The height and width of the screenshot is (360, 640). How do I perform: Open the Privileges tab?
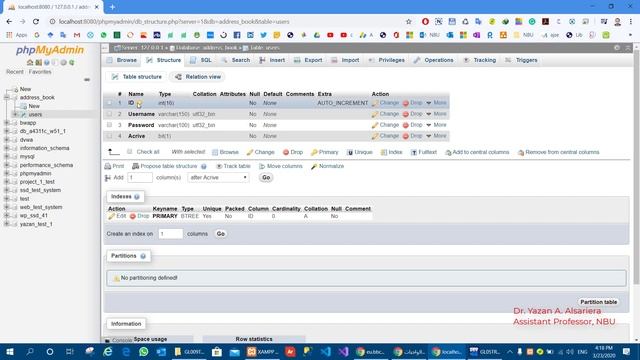387,60
